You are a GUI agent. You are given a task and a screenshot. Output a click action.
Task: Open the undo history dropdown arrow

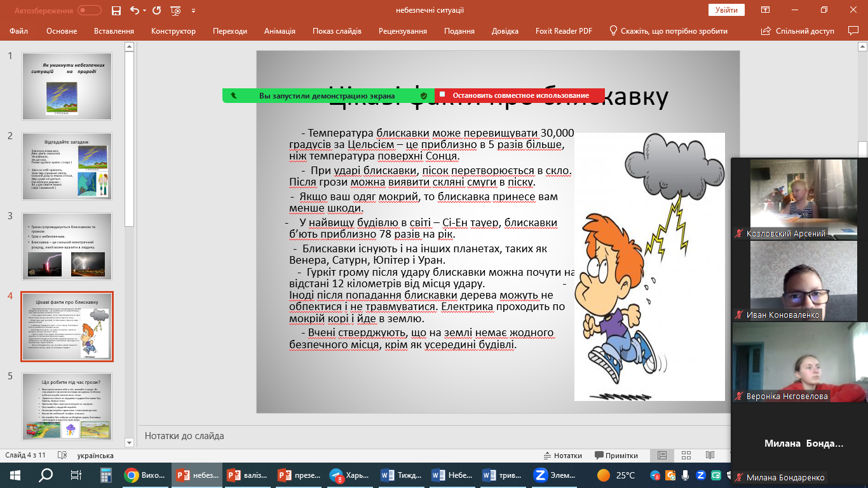[144, 10]
